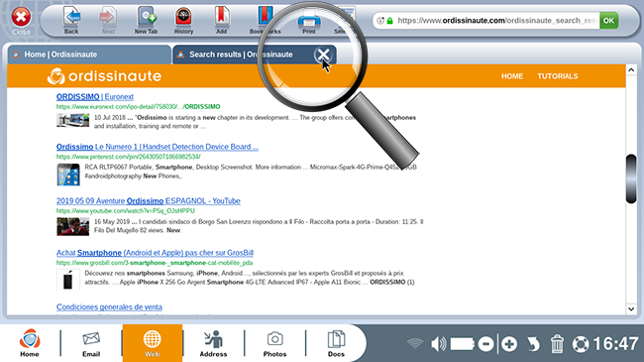Open the grosbill.com green URL

[x=155, y=263]
